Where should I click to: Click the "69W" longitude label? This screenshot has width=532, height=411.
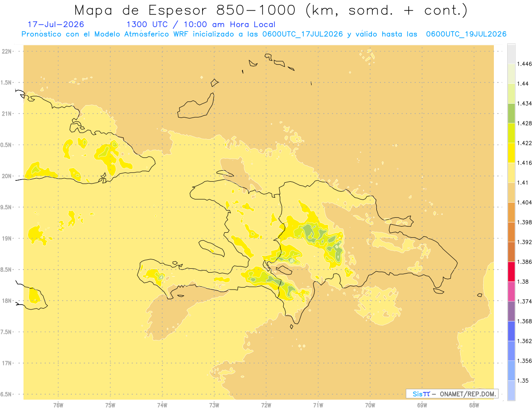coord(422,405)
